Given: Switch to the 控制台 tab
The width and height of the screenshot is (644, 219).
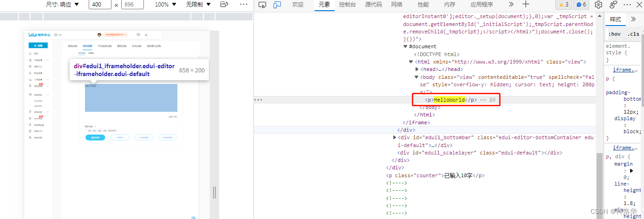Looking at the screenshot, I should click(347, 5).
